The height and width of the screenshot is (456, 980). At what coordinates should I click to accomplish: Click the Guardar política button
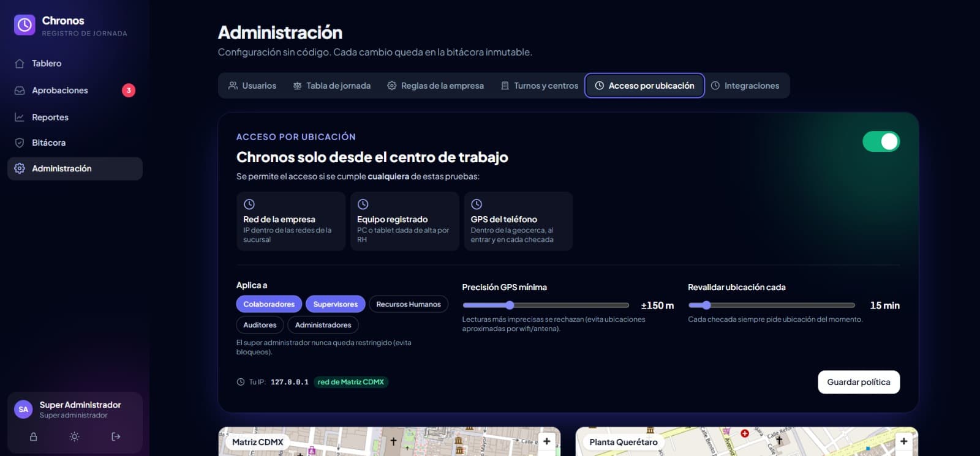pos(859,382)
